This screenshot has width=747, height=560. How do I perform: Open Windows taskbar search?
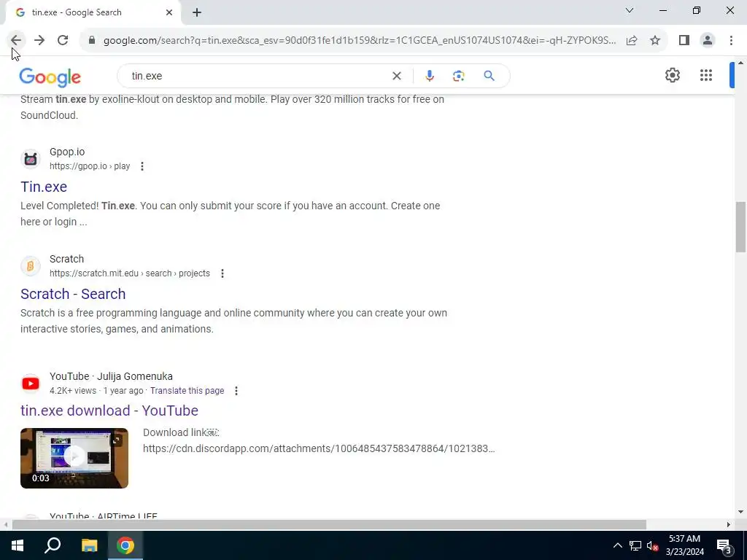pyautogui.click(x=53, y=545)
